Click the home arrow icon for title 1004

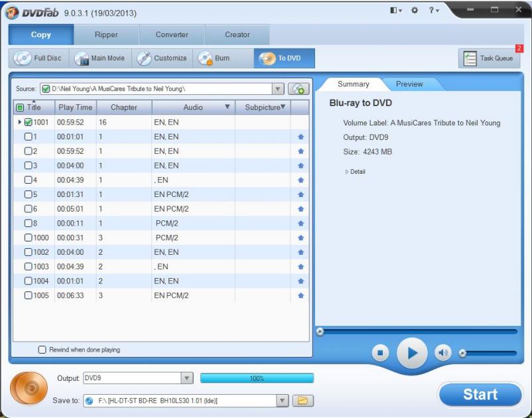pyautogui.click(x=300, y=281)
